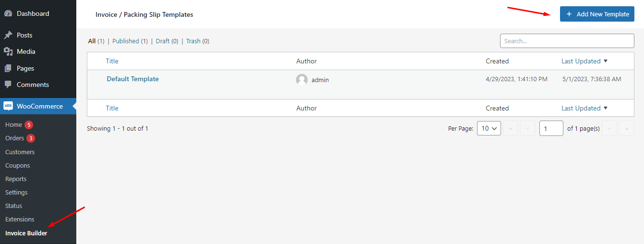Image resolution: width=644 pixels, height=244 pixels.
Task: Open Invoice Builder submenu item
Action: coord(26,233)
